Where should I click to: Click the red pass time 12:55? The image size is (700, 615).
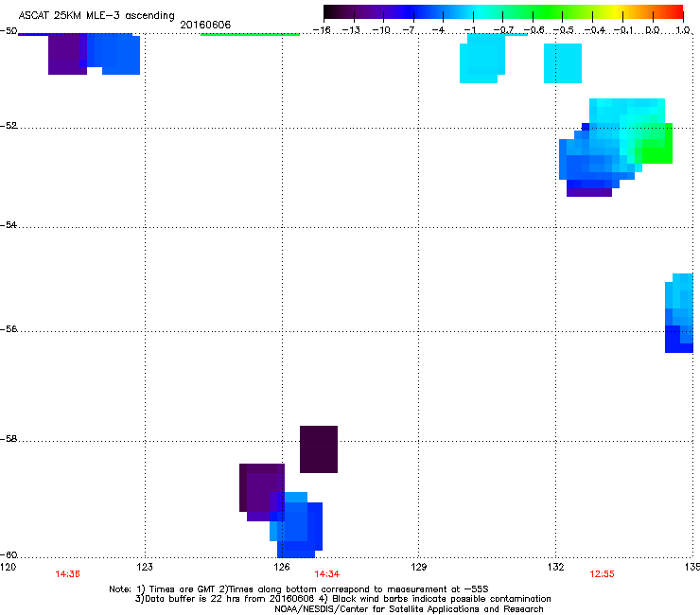602,574
